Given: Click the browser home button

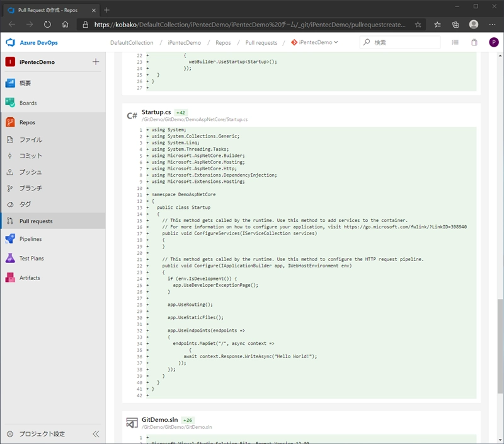Looking at the screenshot, I should 66,25.
